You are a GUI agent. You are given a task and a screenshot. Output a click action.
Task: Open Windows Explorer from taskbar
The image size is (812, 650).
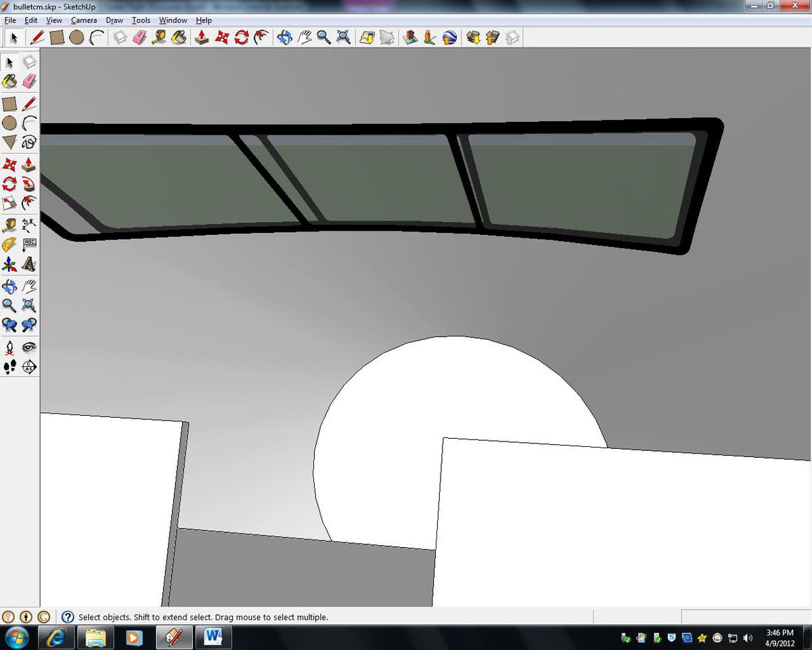coord(95,637)
